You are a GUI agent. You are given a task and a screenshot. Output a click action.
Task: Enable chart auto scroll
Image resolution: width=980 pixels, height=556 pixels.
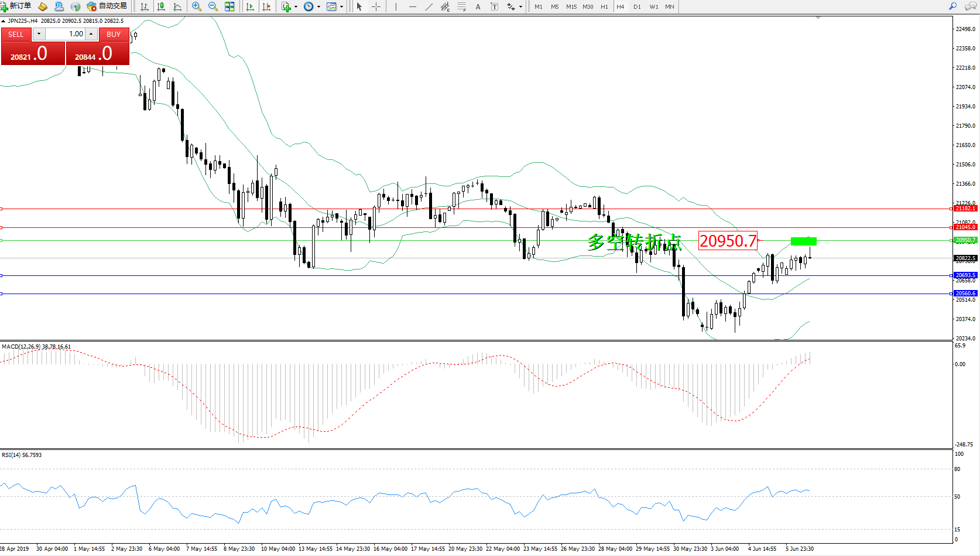point(250,6)
